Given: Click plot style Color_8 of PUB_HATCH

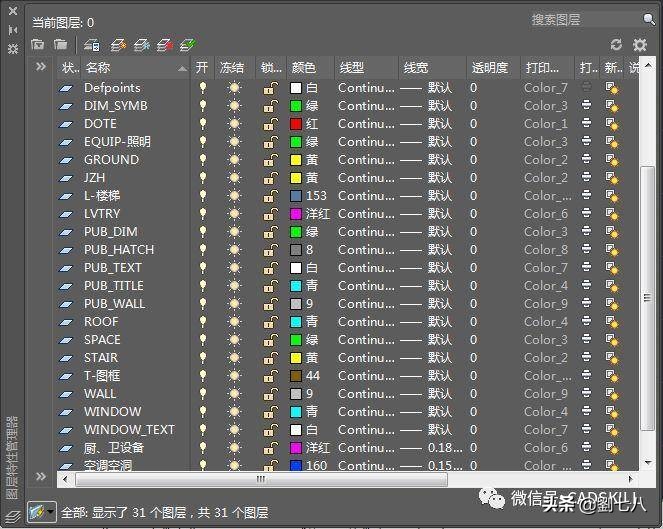Looking at the screenshot, I should pyautogui.click(x=546, y=250).
